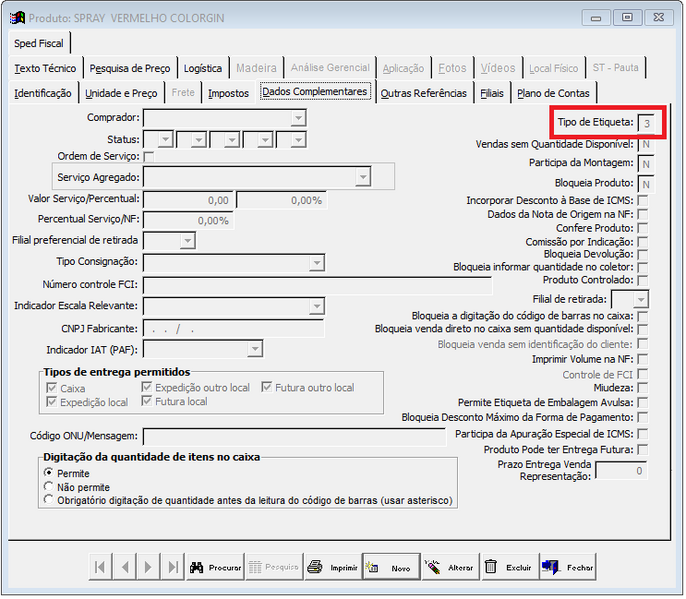686x599 pixels.
Task: Toggle Bloqueia Devolução checkbox
Action: [643, 255]
